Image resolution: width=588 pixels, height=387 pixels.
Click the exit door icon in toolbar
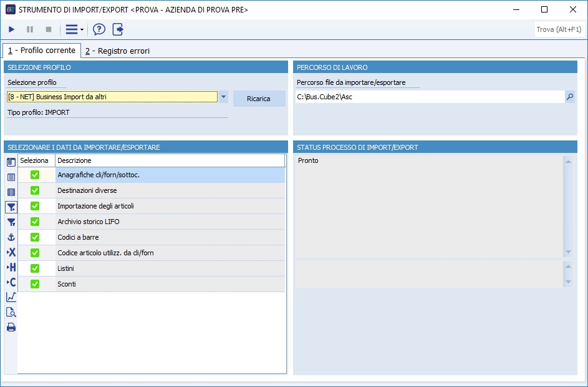pos(118,29)
